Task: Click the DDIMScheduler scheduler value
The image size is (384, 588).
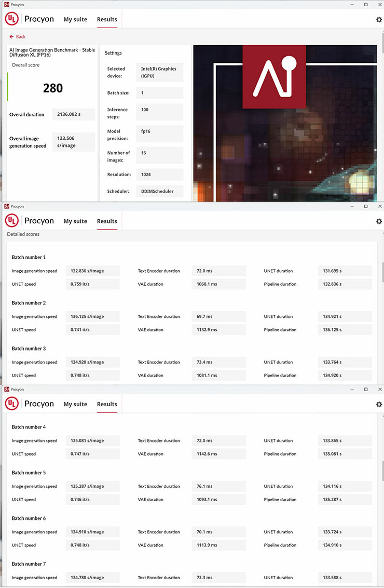Action: [160, 191]
